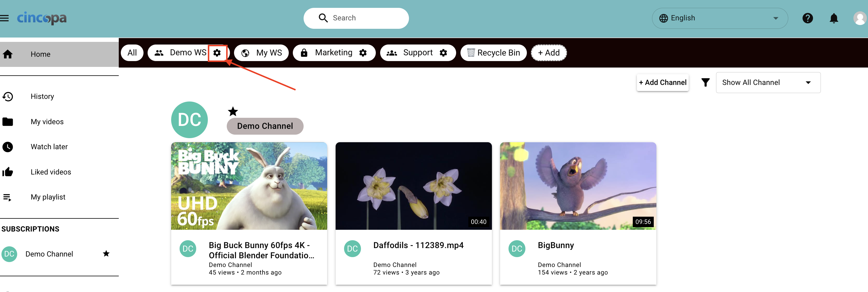The image size is (868, 292).
Task: Click the Marketing workspace gear icon
Action: click(x=363, y=53)
